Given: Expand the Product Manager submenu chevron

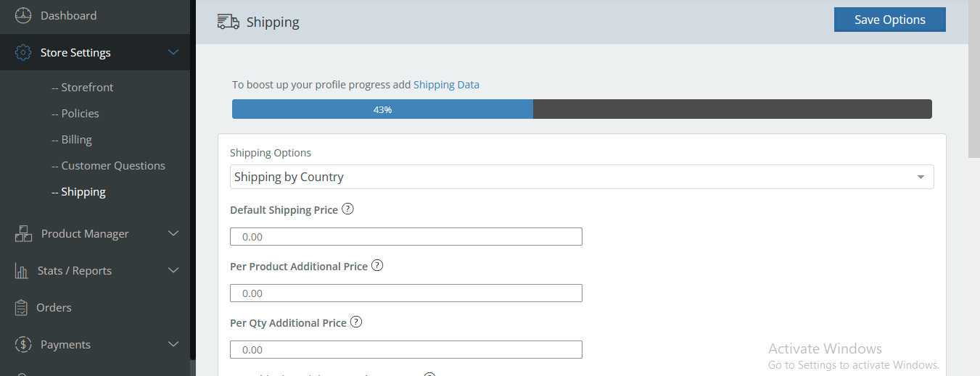Looking at the screenshot, I should point(173,233).
